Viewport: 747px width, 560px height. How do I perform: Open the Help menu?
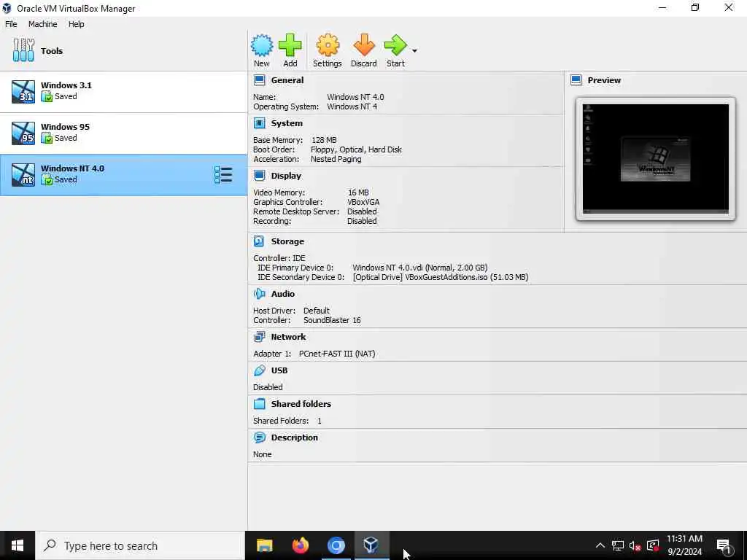(x=76, y=24)
